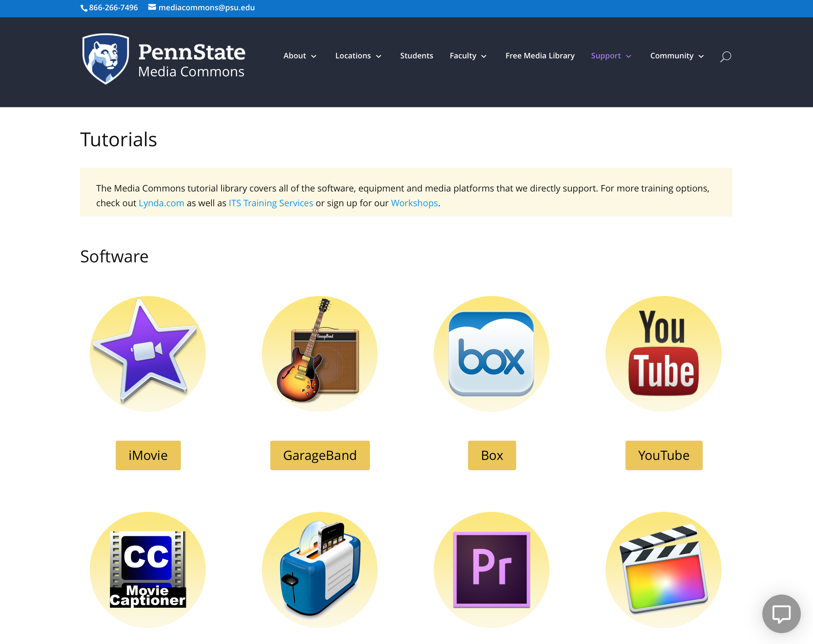Image resolution: width=813 pixels, height=644 pixels.
Task: Open the blue toaster app icon
Action: [320, 569]
